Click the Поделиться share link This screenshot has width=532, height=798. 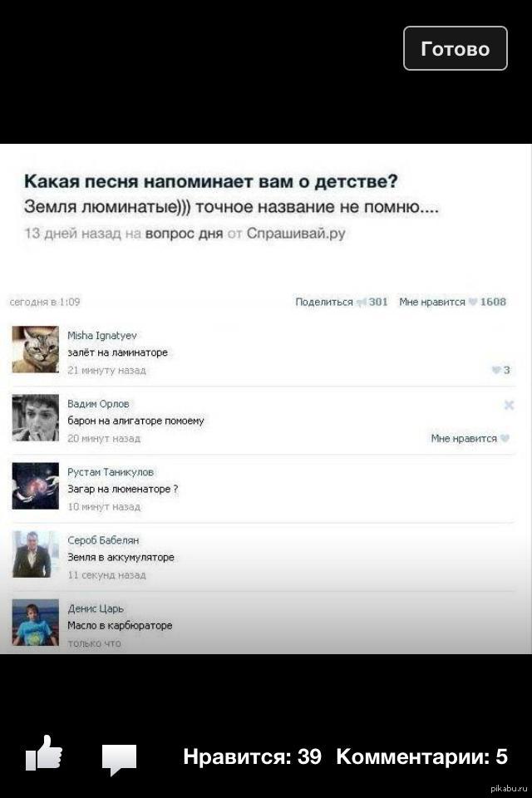(324, 302)
